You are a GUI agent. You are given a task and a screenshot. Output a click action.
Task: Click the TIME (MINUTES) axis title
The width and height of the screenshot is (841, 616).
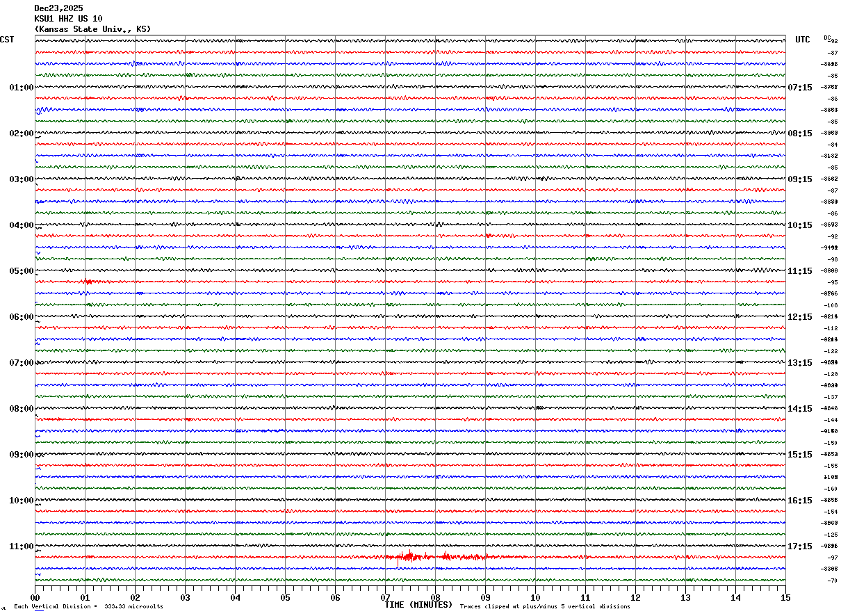coord(418,605)
